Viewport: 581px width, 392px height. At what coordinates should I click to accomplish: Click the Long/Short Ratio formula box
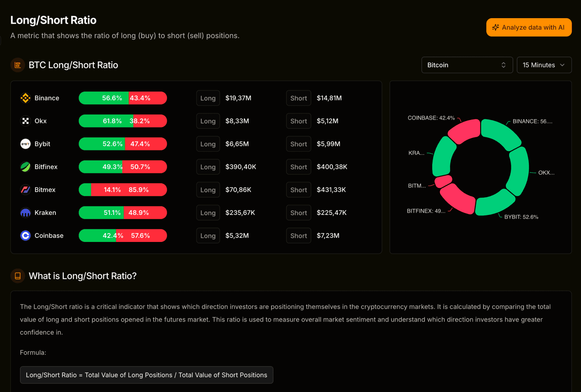(146, 375)
